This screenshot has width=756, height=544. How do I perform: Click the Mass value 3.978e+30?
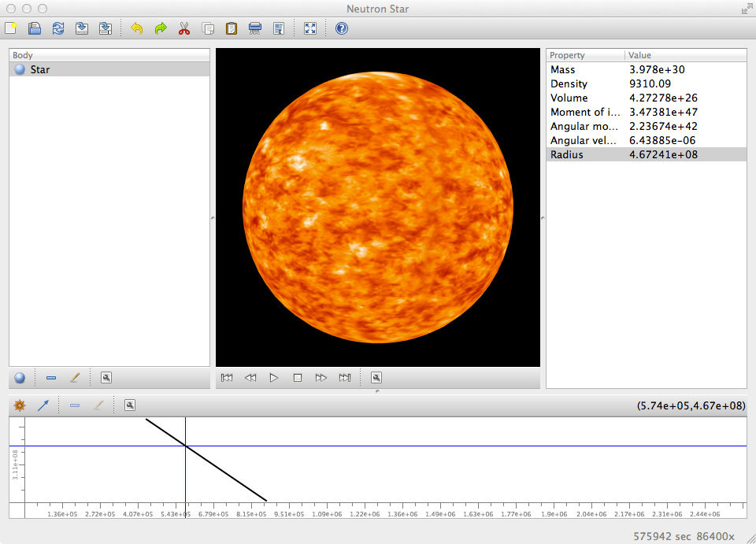657,69
